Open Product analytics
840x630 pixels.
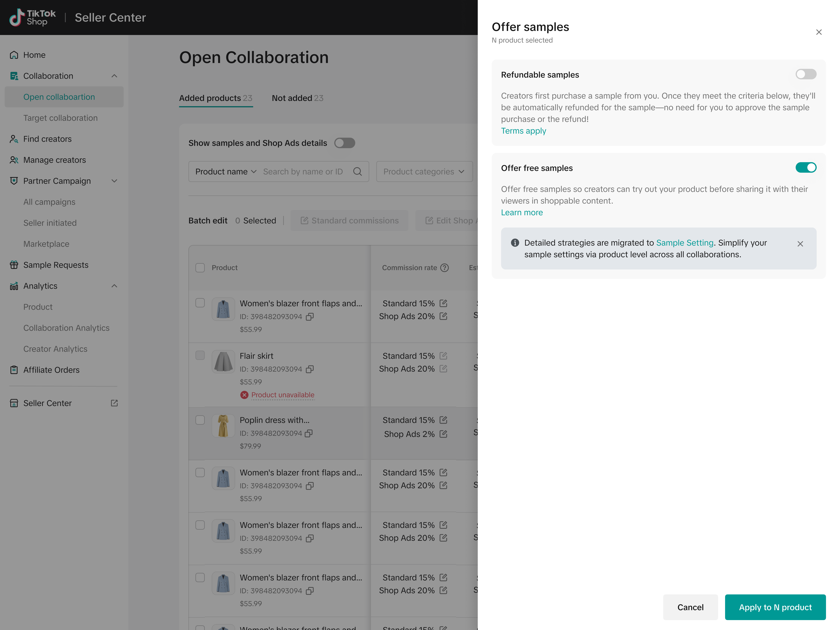pyautogui.click(x=38, y=307)
